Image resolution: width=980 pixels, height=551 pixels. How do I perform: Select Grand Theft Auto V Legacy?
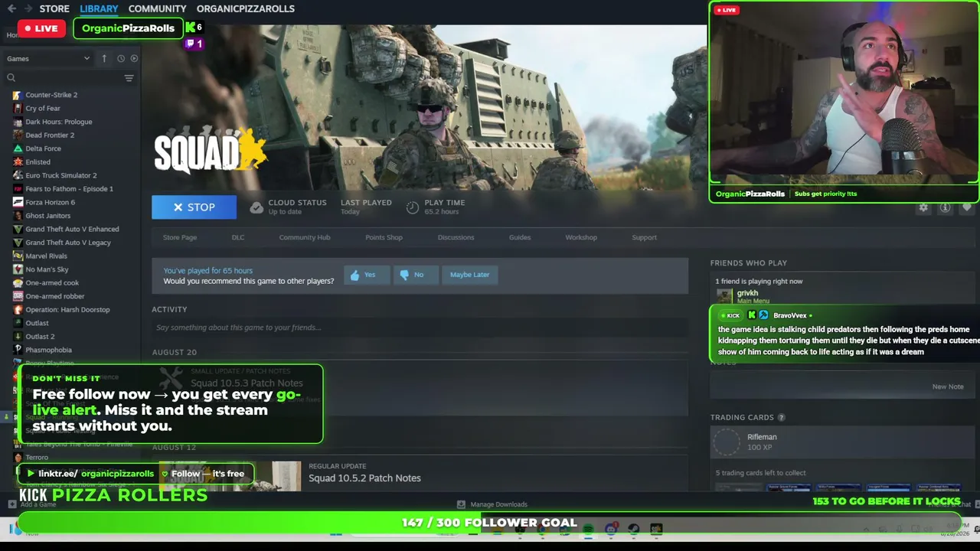coord(68,243)
